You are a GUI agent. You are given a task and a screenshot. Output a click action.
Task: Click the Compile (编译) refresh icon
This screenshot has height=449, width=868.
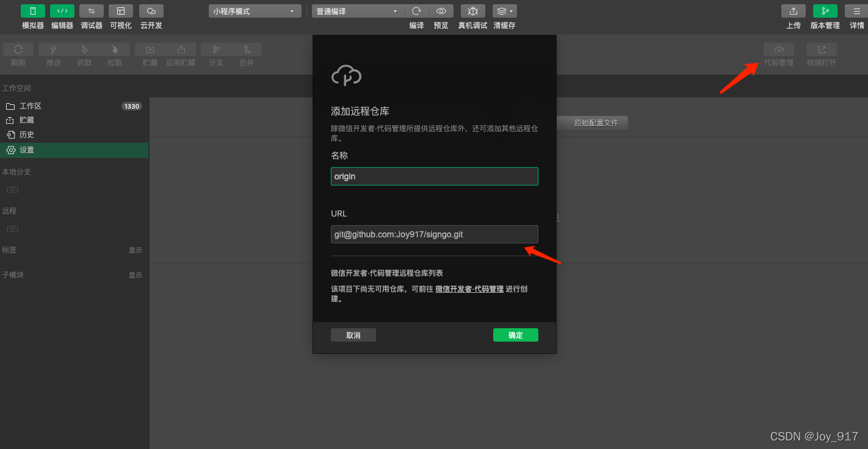point(417,11)
